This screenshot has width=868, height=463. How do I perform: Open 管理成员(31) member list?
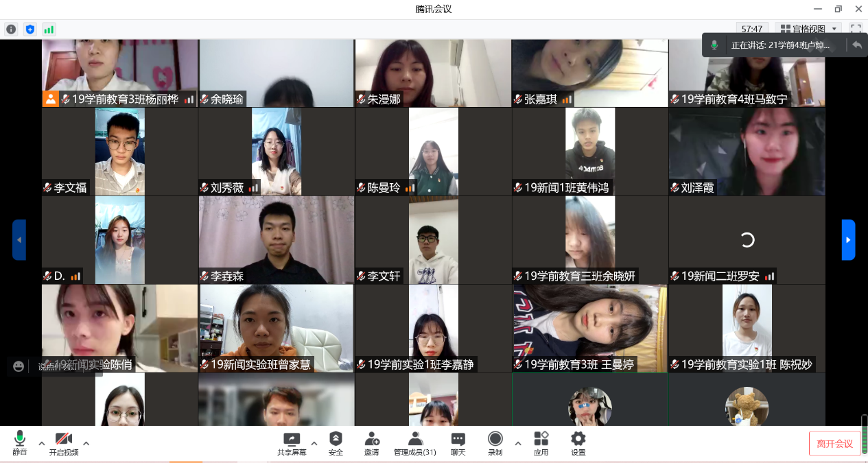415,443
